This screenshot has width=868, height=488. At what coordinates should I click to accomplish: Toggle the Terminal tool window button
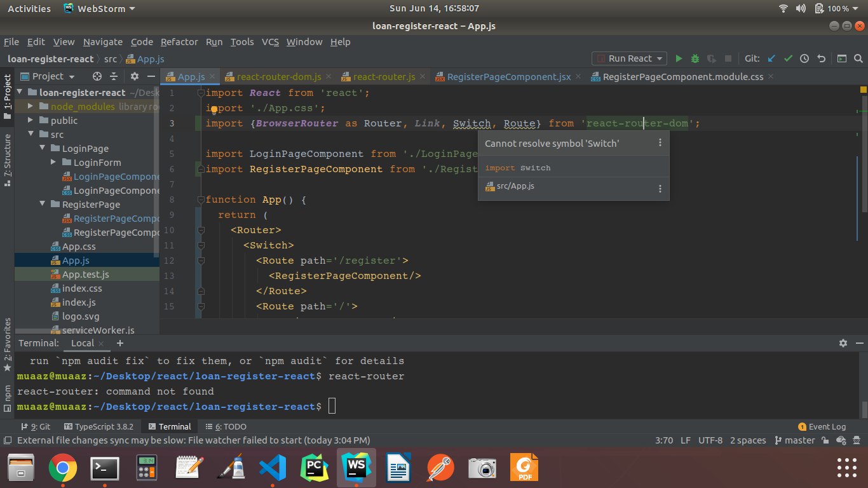click(170, 427)
